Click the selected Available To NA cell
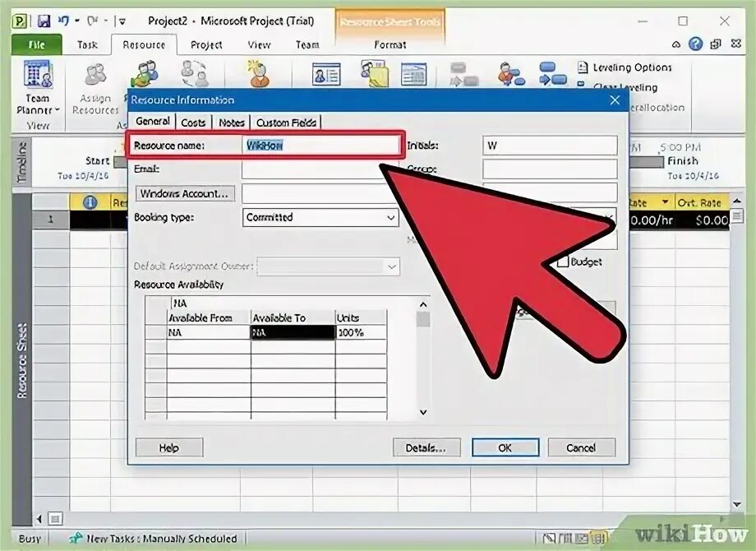This screenshot has width=756, height=551. coord(293,332)
